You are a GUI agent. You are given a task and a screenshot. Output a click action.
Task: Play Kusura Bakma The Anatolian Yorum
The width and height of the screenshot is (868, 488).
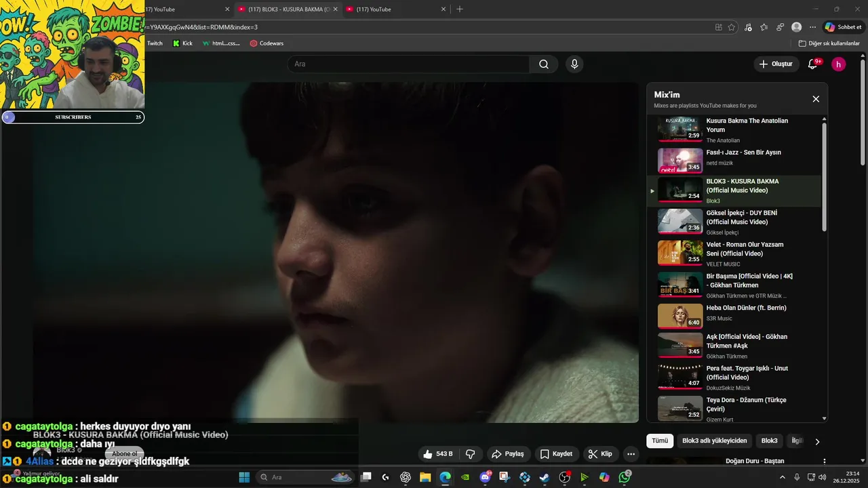pos(735,129)
